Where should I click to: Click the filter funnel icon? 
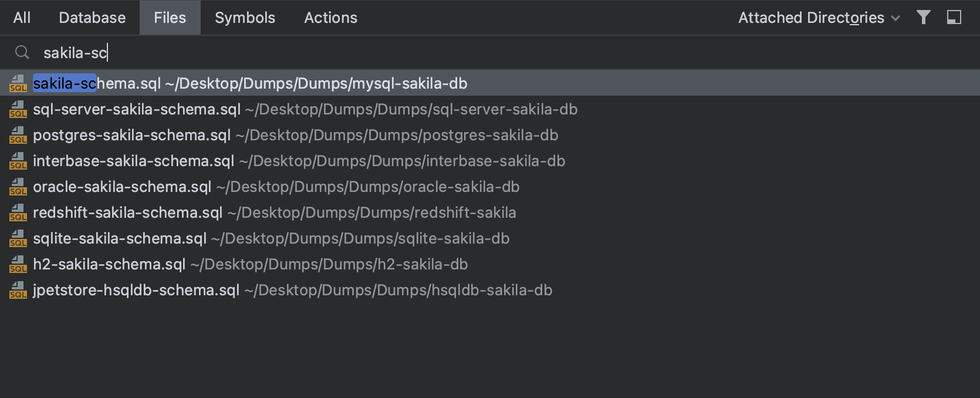coord(924,18)
